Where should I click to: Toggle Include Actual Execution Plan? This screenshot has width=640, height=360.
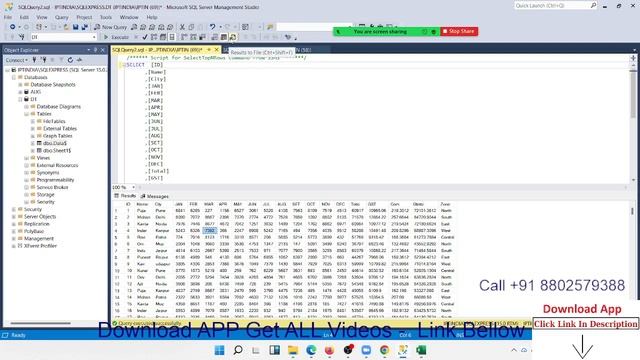tap(184, 37)
